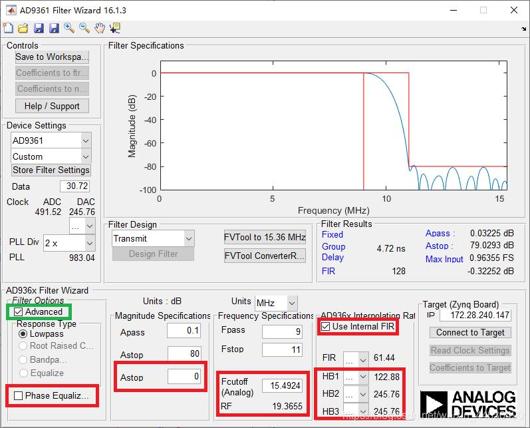
Task: Click Store Filter Settings button
Action: (x=51, y=170)
